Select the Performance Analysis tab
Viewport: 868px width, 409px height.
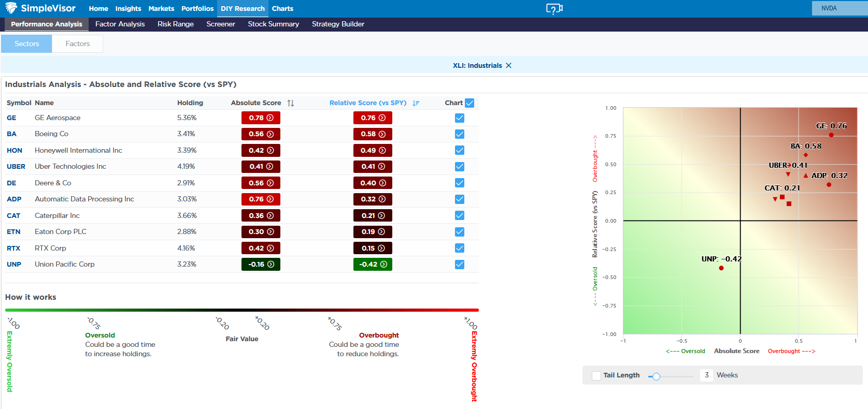click(x=47, y=24)
